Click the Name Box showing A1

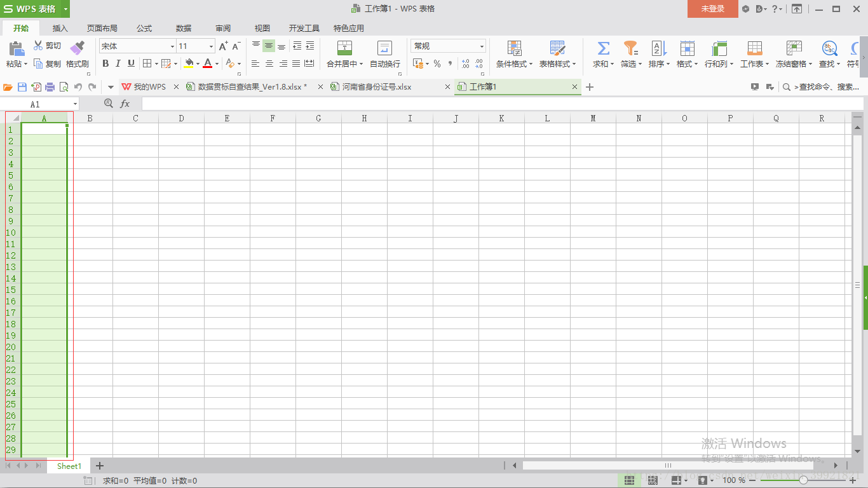[x=39, y=104]
